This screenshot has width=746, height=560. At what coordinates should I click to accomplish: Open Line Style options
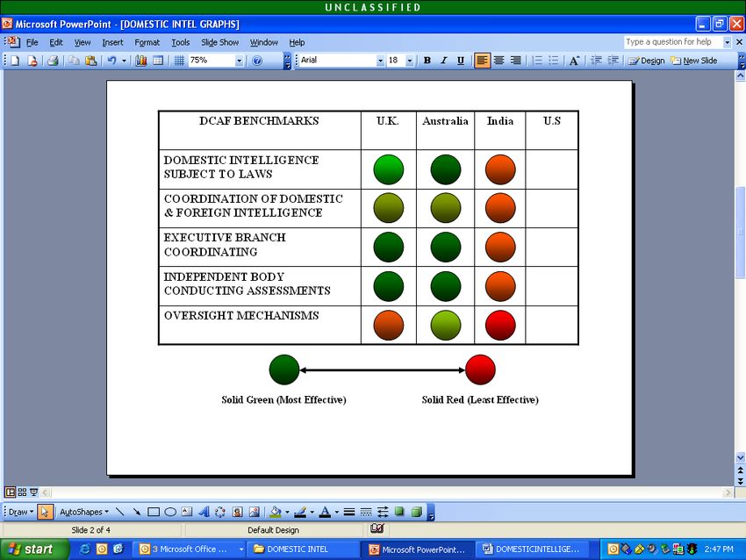coord(349,512)
